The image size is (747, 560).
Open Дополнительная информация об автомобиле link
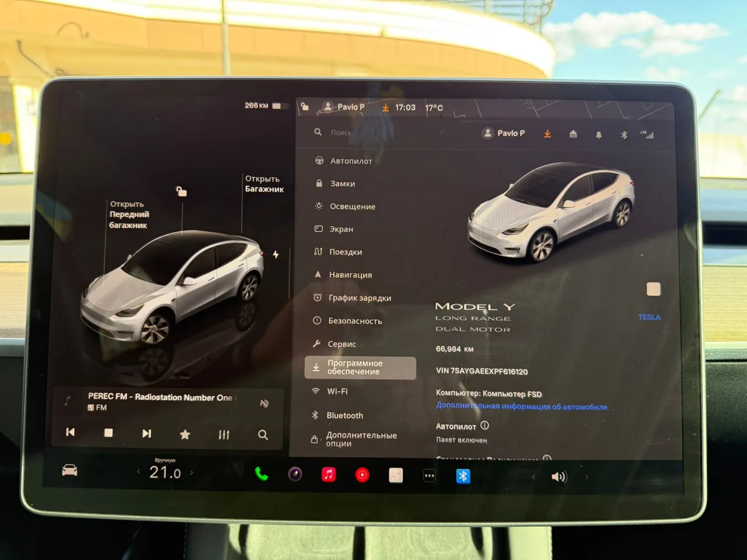(x=521, y=407)
